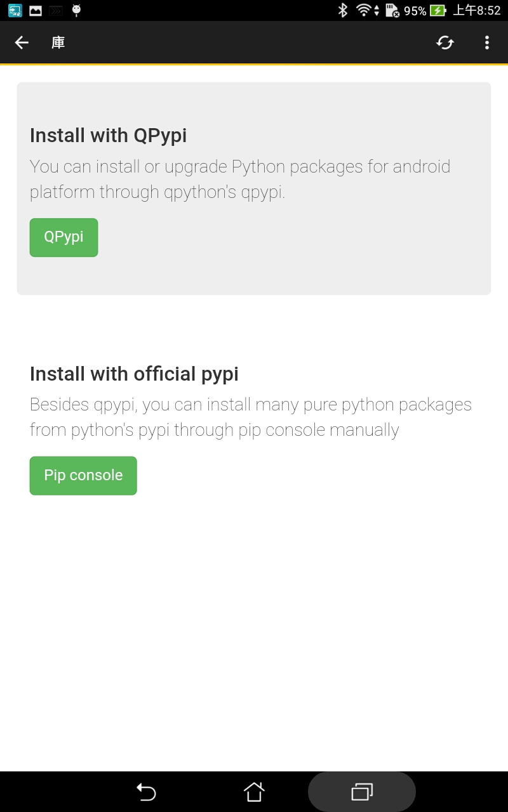Go to the Android home screen

tap(254, 792)
